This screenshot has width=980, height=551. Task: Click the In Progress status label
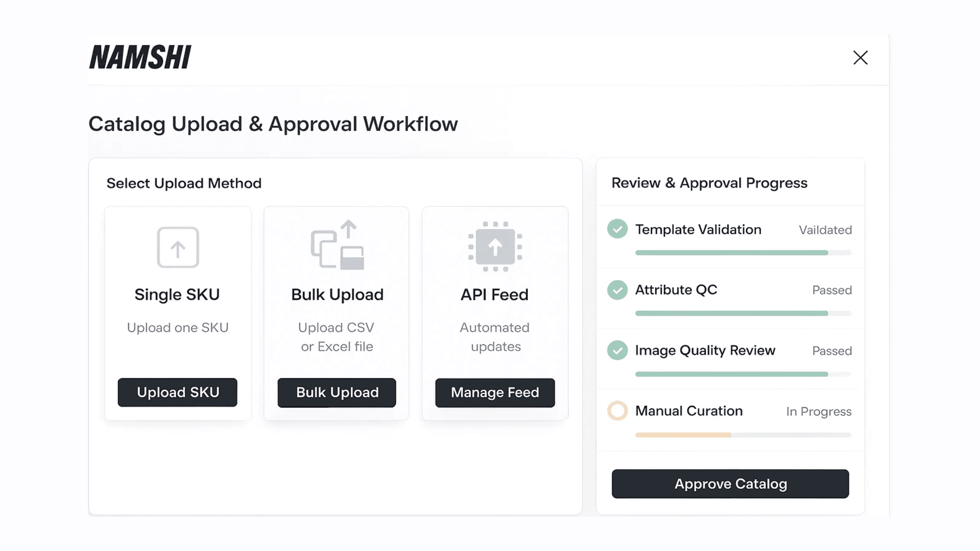[x=819, y=411]
